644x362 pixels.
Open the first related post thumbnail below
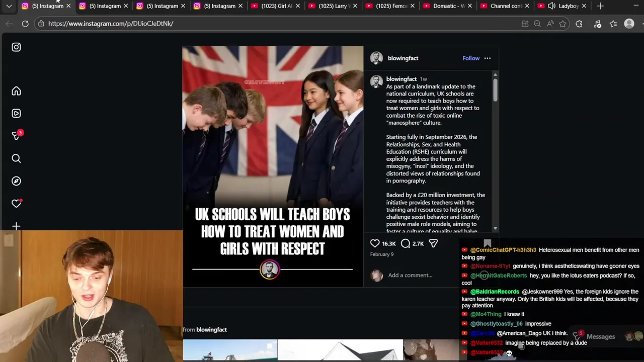coord(230,350)
